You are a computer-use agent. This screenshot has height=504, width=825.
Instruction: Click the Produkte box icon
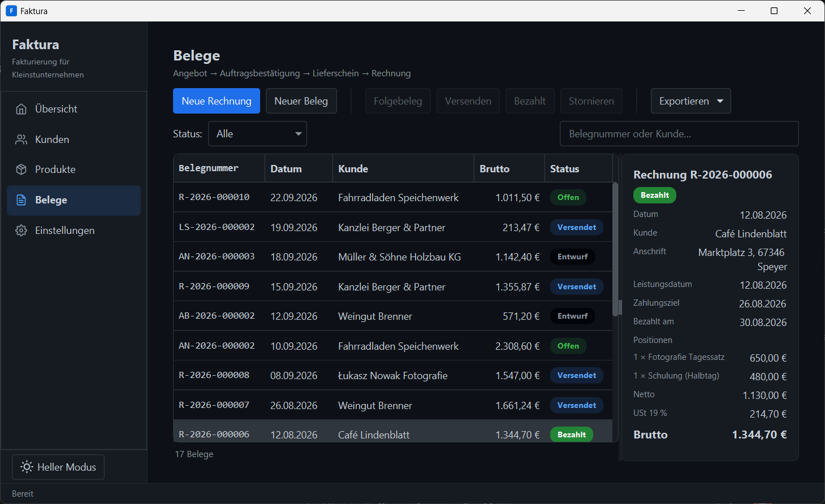point(21,170)
